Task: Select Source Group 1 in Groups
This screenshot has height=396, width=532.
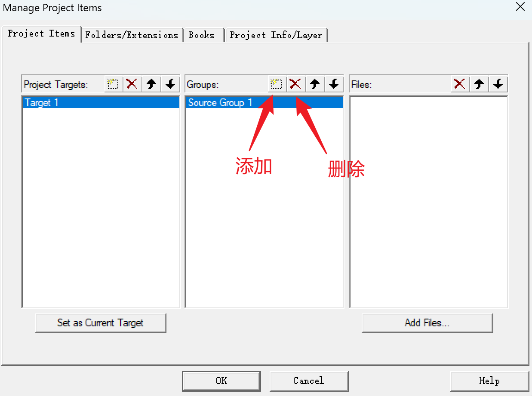Action: pos(264,102)
